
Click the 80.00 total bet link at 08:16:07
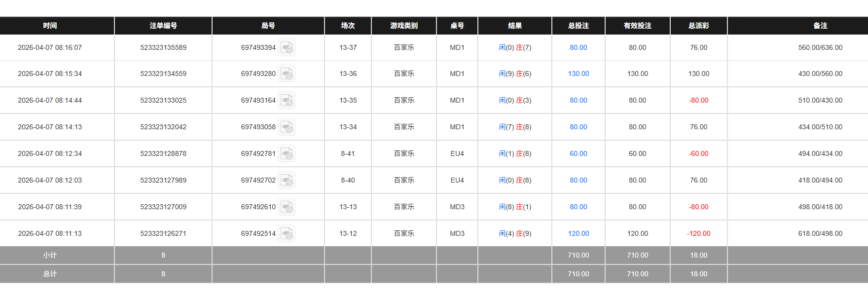579,48
